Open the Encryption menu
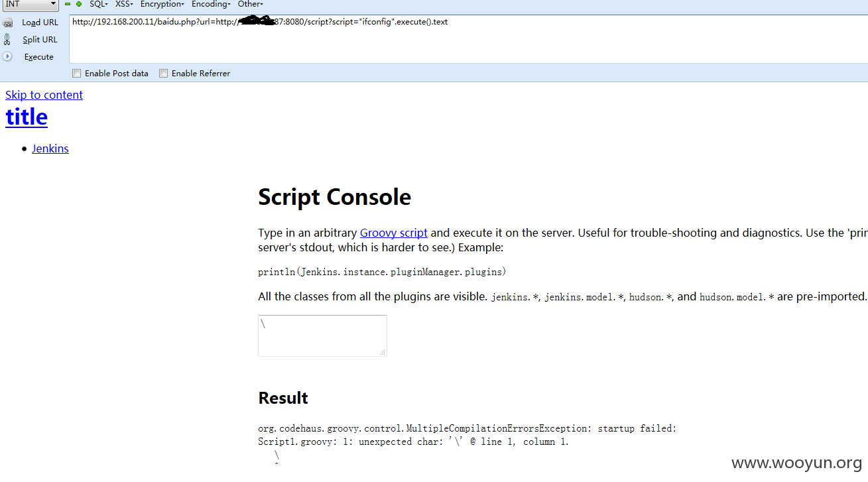This screenshot has width=868, height=482. point(162,4)
